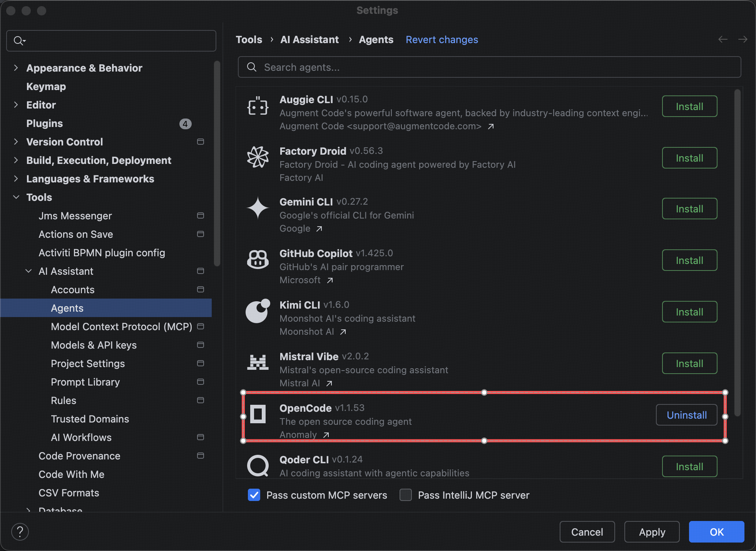The height and width of the screenshot is (551, 756).
Task: Click the Mistral Vibe logo icon
Action: click(258, 362)
